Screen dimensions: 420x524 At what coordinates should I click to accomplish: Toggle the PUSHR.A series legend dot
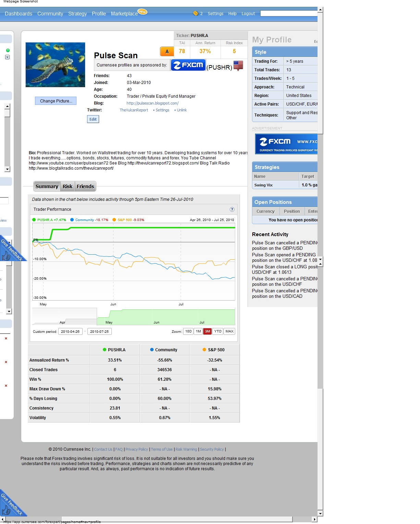coord(34,220)
